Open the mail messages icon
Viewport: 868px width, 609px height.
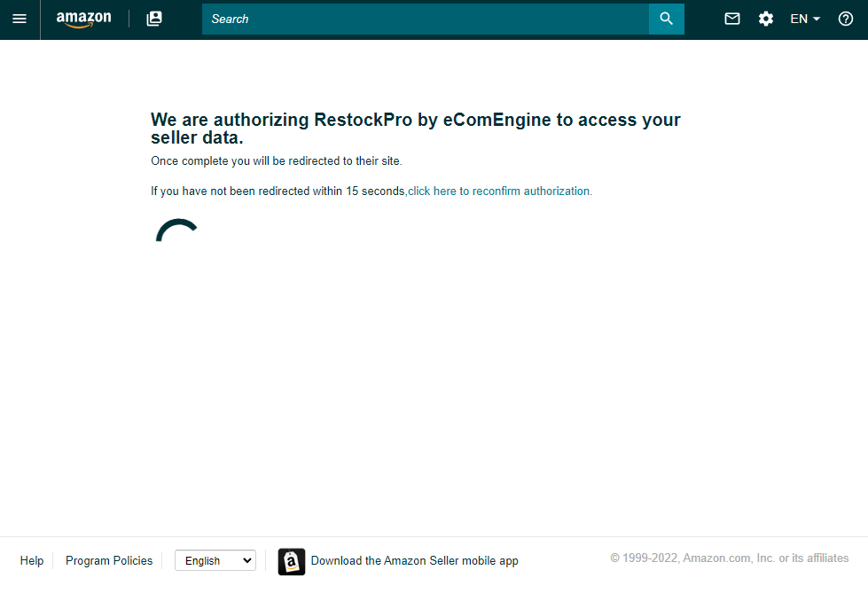[732, 19]
